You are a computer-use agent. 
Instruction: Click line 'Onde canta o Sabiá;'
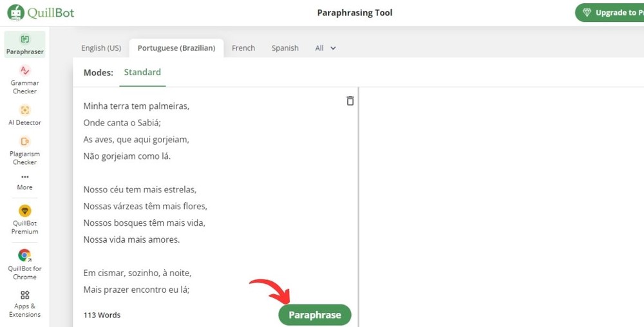point(122,123)
